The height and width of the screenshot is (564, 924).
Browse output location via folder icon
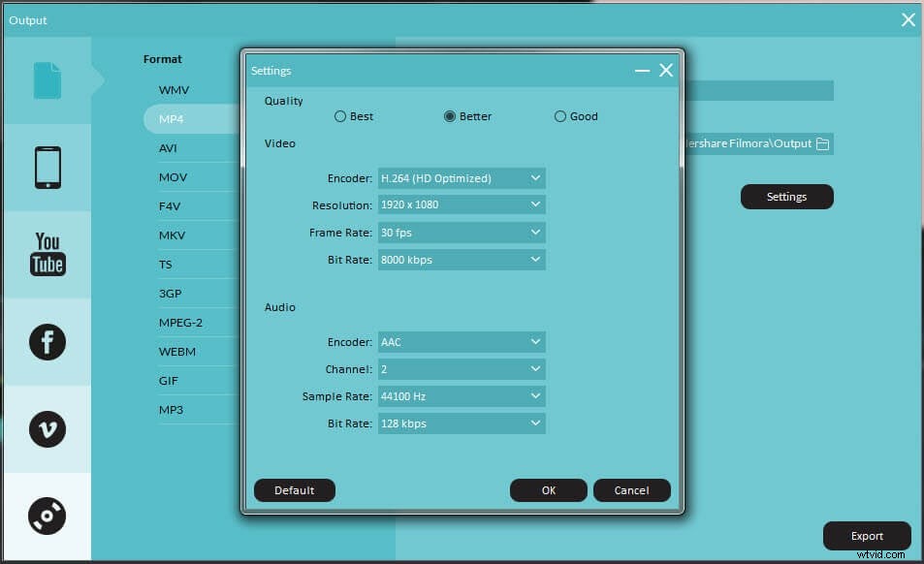tap(821, 143)
